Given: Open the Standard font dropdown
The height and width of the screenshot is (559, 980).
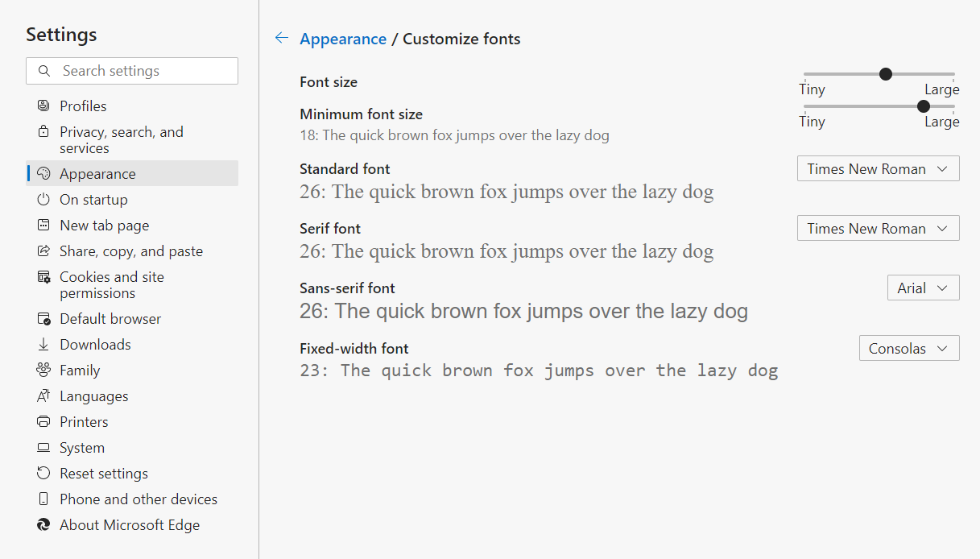Looking at the screenshot, I should tap(878, 169).
